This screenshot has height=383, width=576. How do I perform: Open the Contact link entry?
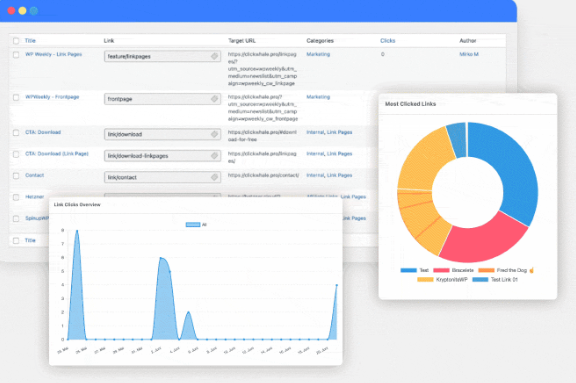click(x=35, y=176)
